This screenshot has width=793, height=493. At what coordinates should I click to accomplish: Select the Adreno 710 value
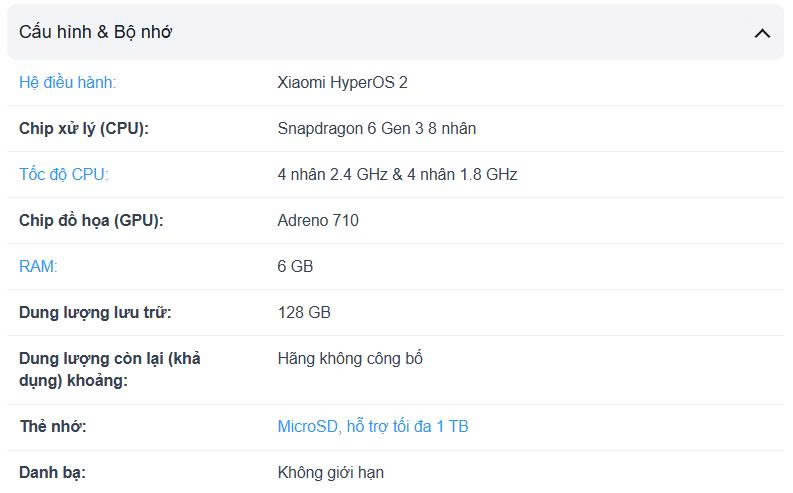click(317, 220)
